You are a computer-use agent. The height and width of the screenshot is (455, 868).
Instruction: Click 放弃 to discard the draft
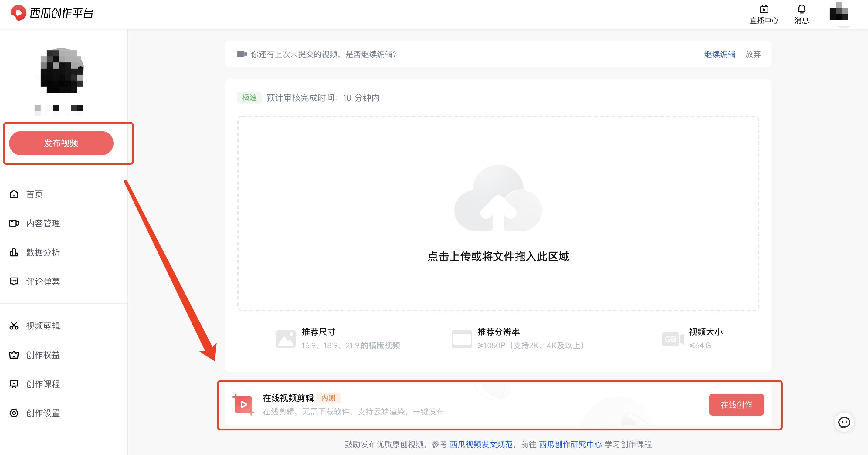point(754,54)
